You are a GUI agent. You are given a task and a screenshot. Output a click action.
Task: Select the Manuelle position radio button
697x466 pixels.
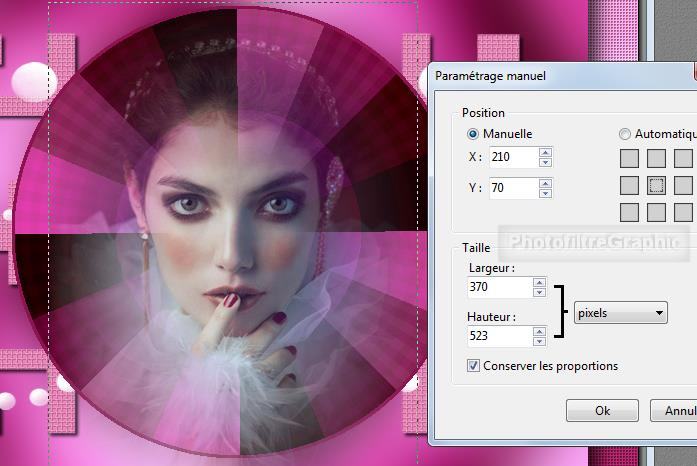[x=473, y=134]
